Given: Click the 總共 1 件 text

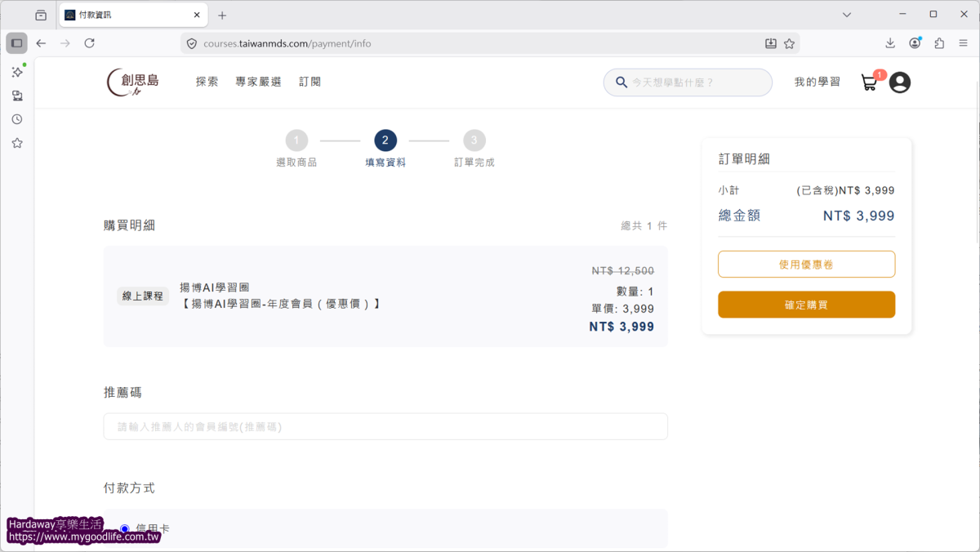Looking at the screenshot, I should coord(644,225).
